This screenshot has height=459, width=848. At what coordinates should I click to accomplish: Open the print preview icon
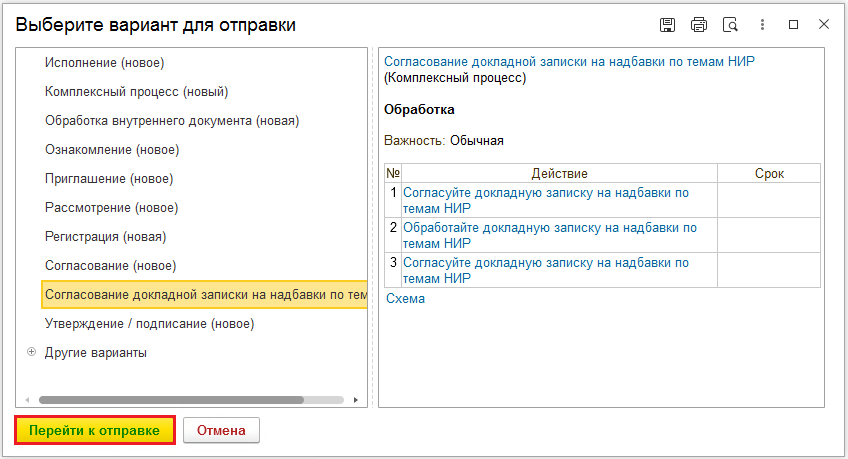730,25
